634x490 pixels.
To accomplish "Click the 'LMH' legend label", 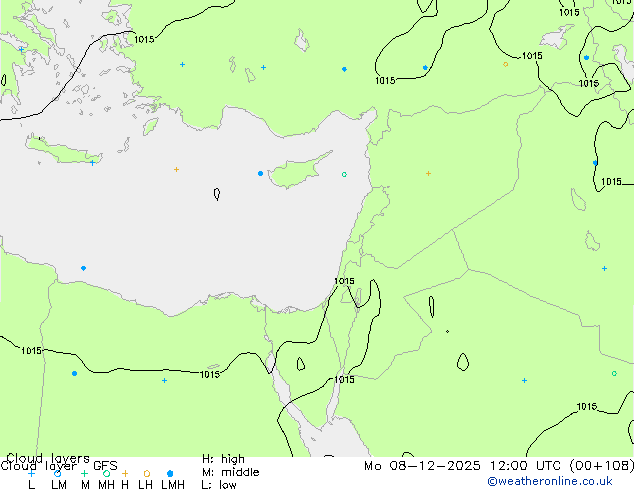I will [173, 484].
